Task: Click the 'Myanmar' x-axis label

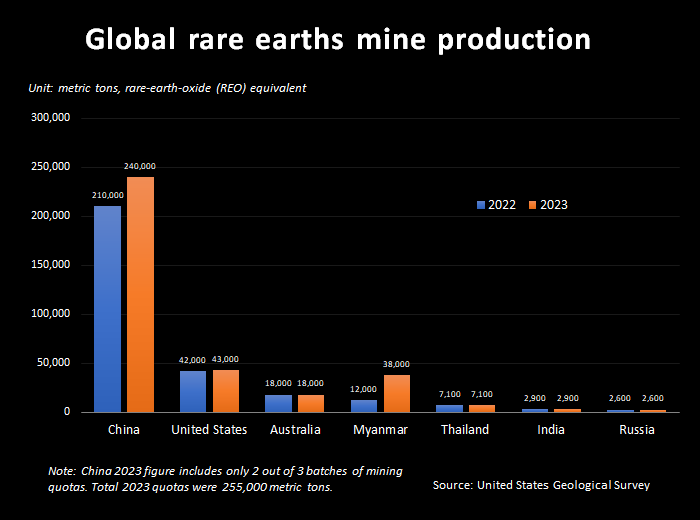Action: coord(381,430)
